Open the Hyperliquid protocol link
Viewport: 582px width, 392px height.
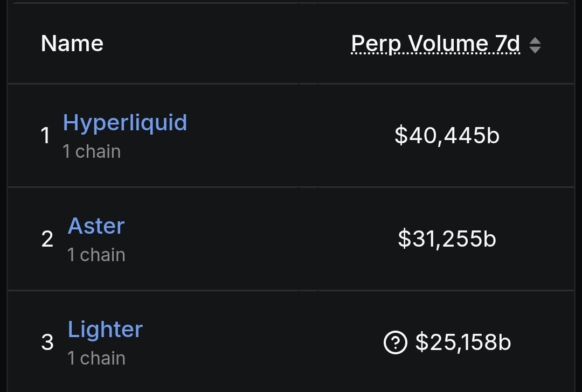pos(125,123)
